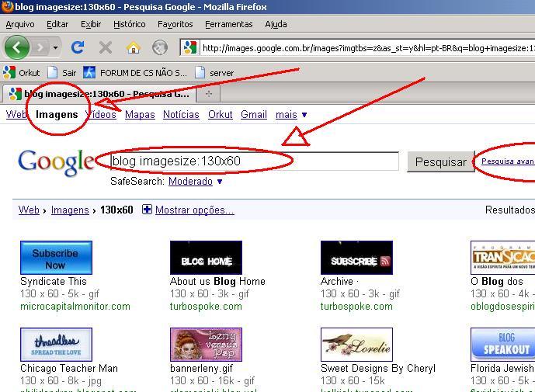Click the Stop loading X icon
Screen dimensions: 535x392
(106, 47)
